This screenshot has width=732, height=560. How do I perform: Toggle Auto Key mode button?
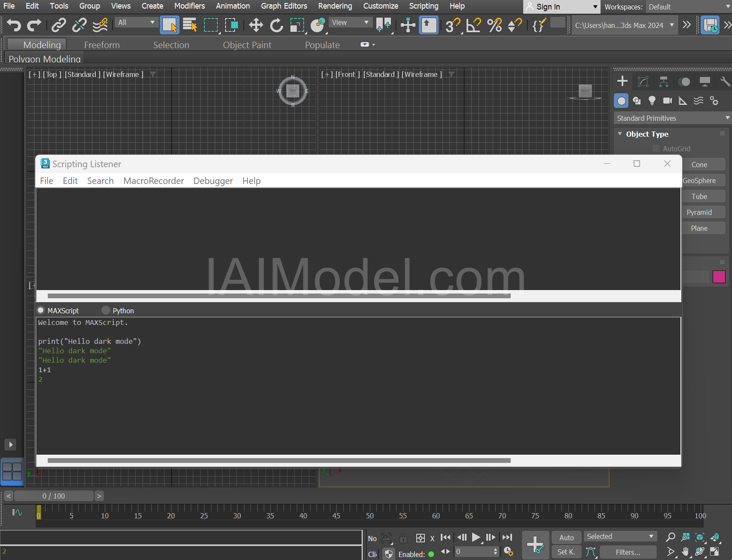[x=566, y=537]
